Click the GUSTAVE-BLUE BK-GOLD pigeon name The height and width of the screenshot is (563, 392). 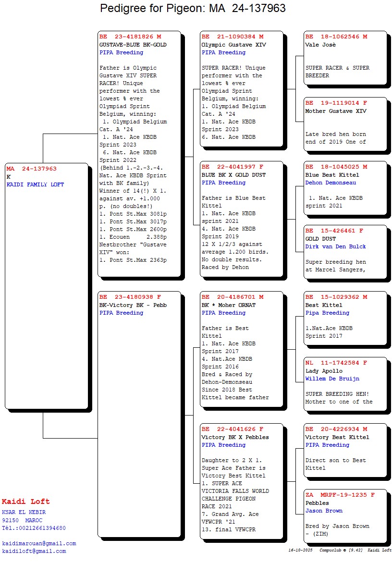pyautogui.click(x=133, y=45)
